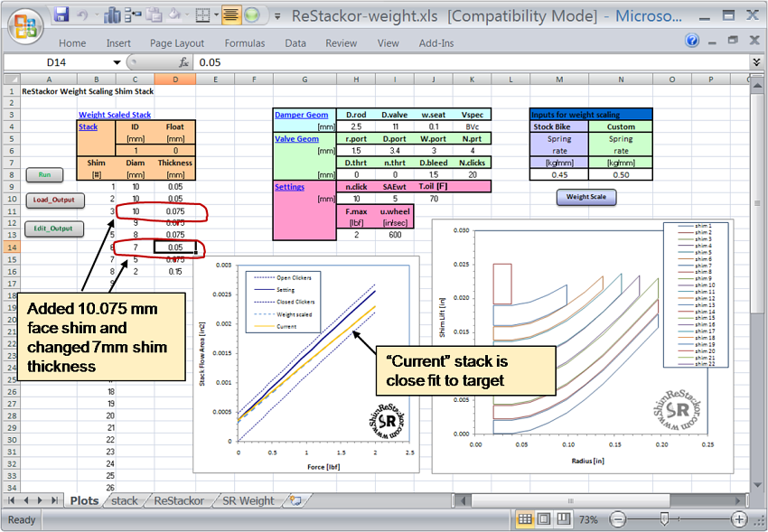The image size is (768, 532).
Task: Open the Fill Color dropdown arrow
Action: click(187, 15)
